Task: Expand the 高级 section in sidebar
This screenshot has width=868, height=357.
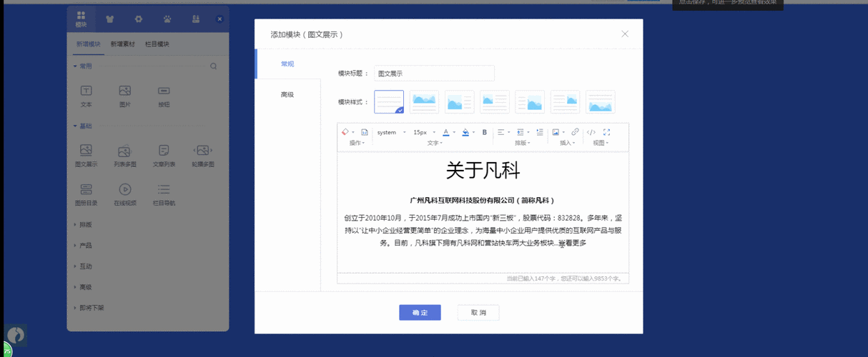Action: pos(83,287)
